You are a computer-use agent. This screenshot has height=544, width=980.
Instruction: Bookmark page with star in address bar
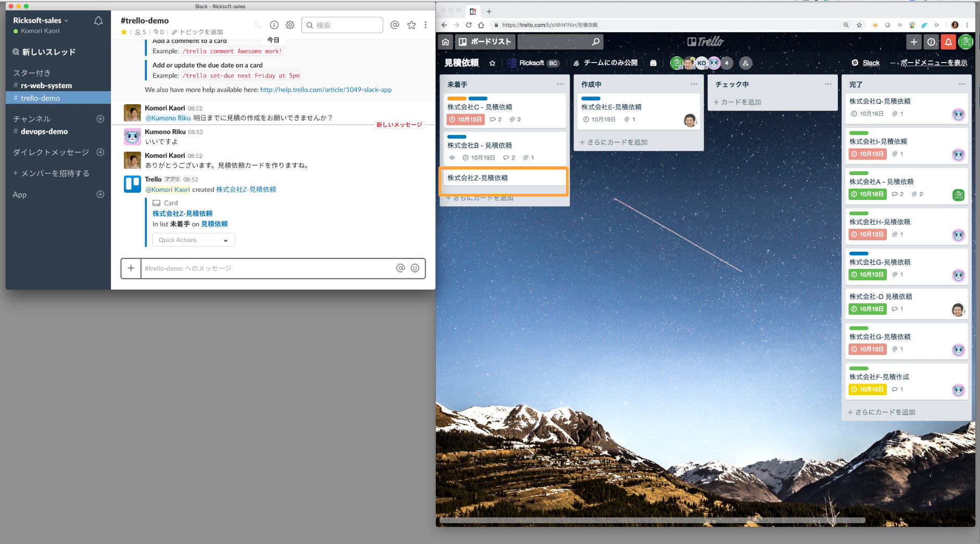click(x=859, y=25)
